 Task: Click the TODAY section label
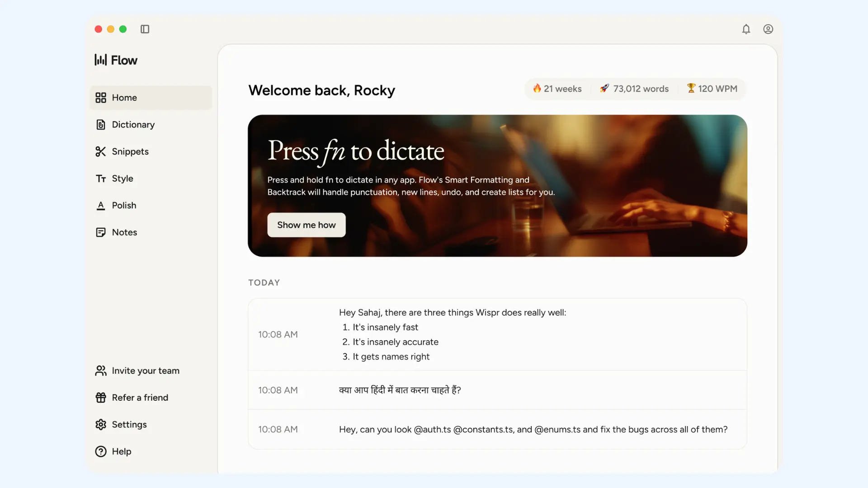[264, 283]
